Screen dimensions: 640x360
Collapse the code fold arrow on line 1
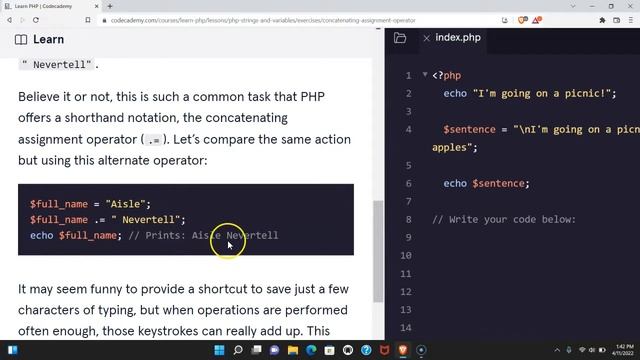tap(425, 74)
